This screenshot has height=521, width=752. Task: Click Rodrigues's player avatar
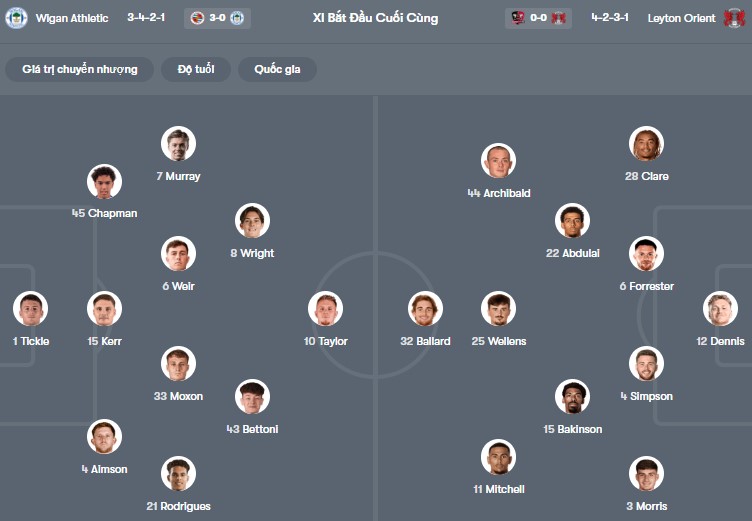click(x=178, y=474)
